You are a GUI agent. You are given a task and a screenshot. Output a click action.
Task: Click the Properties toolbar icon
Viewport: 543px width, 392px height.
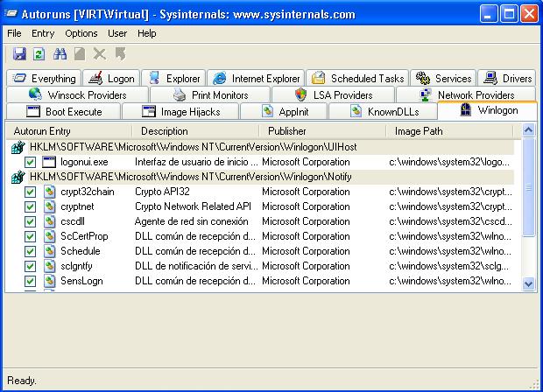80,54
